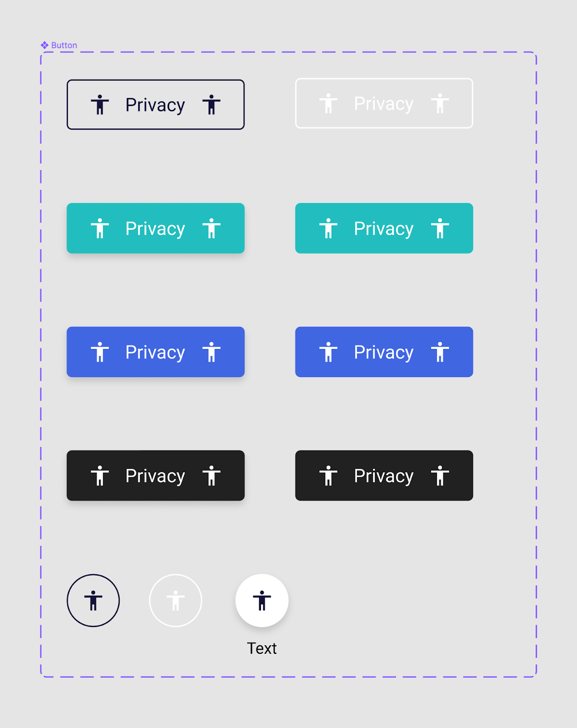Select the accessibility icon inside the white outlined Privacy button
Screen dimensions: 577x728
[x=328, y=103]
